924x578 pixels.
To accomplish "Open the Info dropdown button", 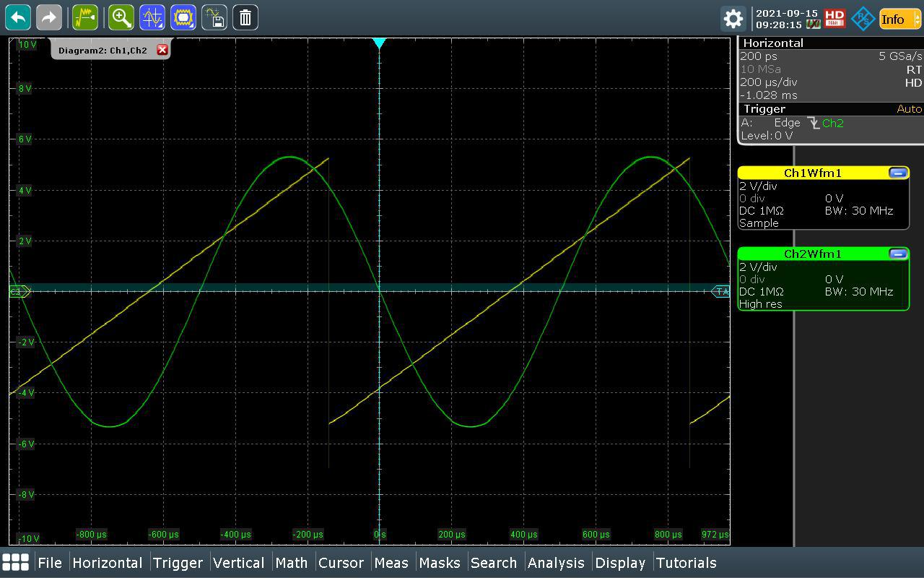I will click(x=899, y=20).
